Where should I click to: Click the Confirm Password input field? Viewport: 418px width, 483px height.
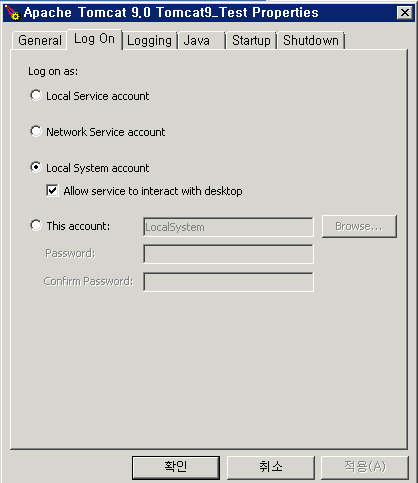tap(228, 282)
